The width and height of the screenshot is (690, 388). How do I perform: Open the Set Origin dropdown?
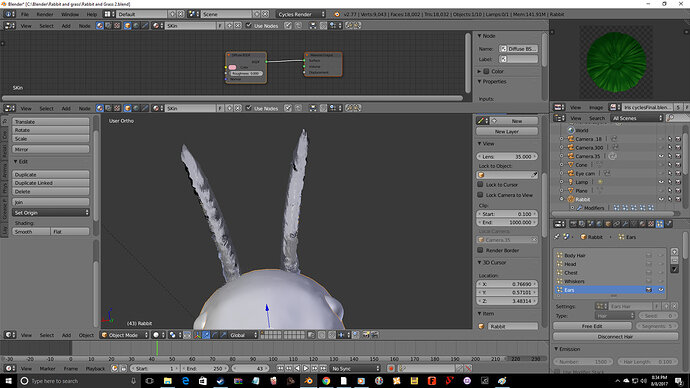pos(51,213)
